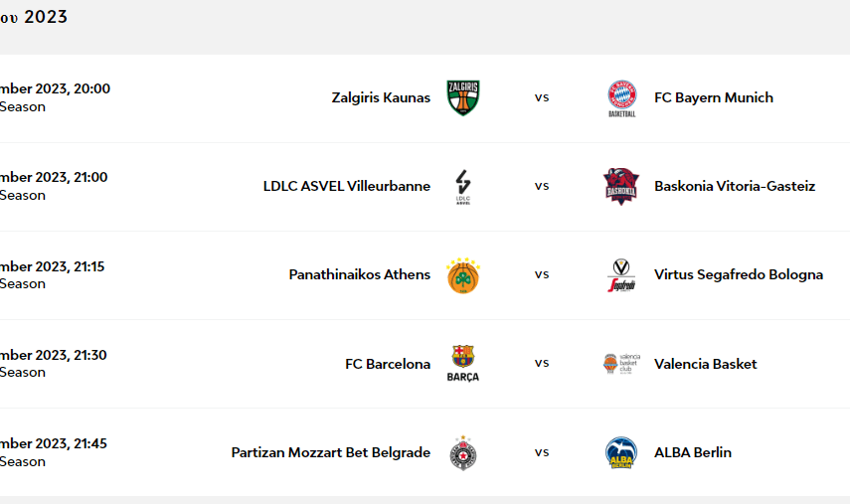
Task: Click the Valencia Basket club logo
Action: point(622,363)
